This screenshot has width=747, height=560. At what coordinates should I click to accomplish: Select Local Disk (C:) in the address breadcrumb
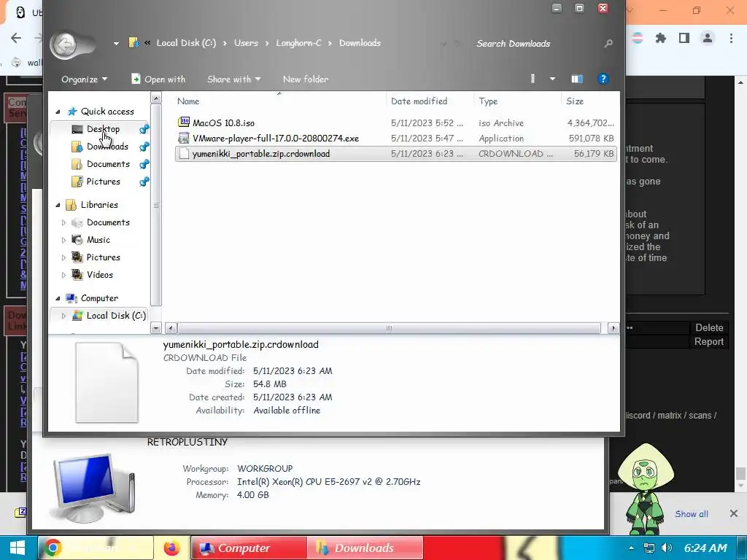pos(186,43)
